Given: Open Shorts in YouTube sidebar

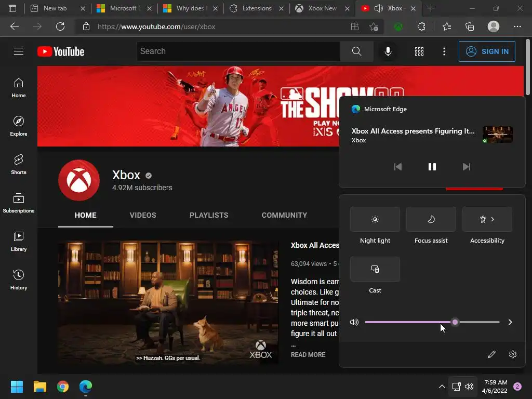Looking at the screenshot, I should tap(19, 165).
